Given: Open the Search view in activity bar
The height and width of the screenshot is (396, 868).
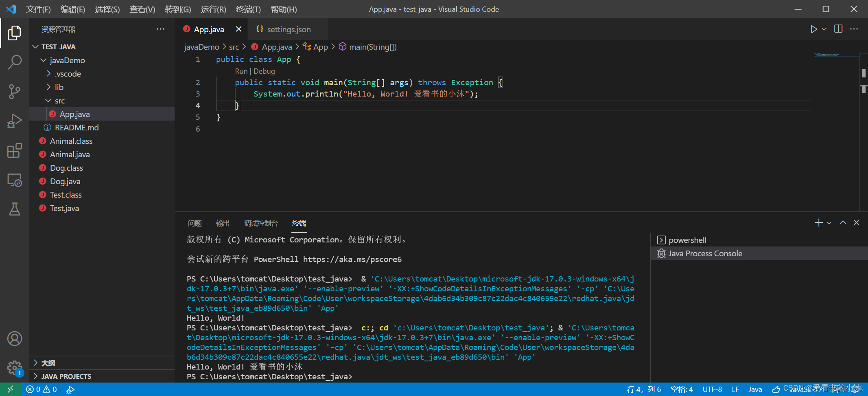Looking at the screenshot, I should coord(15,62).
